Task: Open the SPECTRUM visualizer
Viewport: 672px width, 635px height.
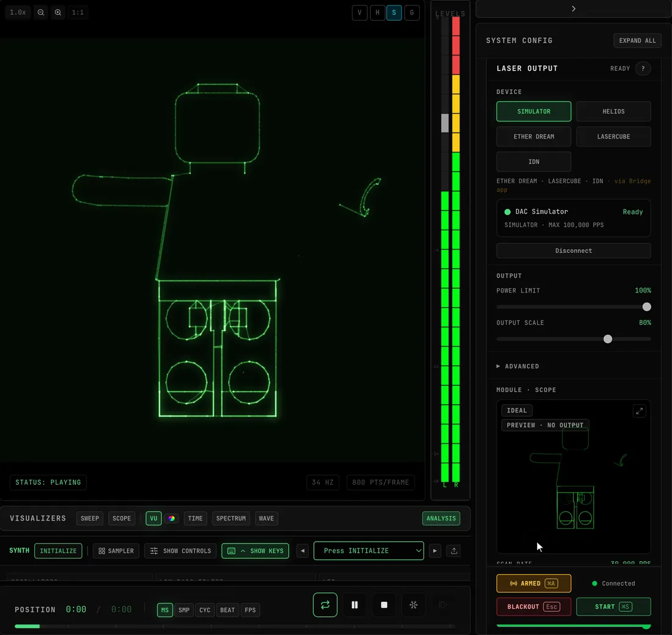Action: click(231, 518)
